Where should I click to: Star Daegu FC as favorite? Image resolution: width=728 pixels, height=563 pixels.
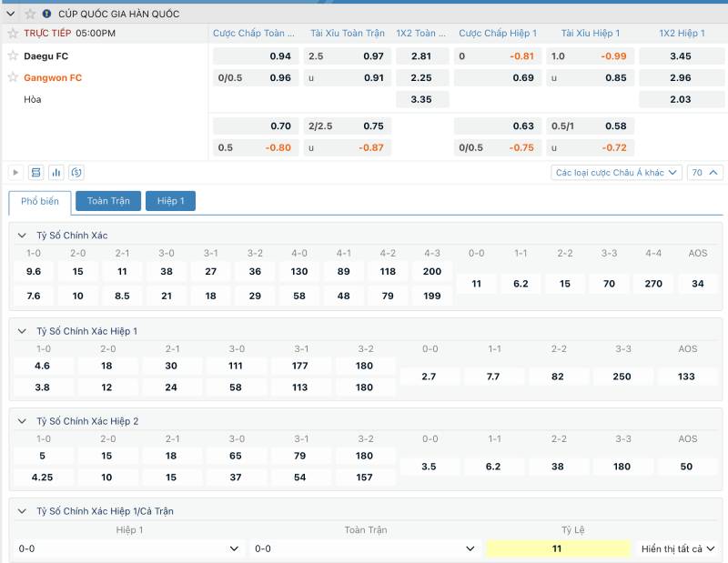(x=13, y=55)
